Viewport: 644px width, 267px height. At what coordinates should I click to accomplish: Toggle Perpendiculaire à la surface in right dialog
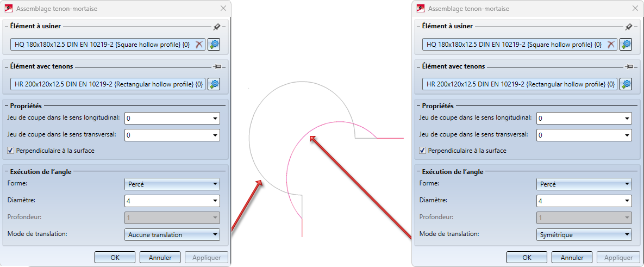coord(422,151)
